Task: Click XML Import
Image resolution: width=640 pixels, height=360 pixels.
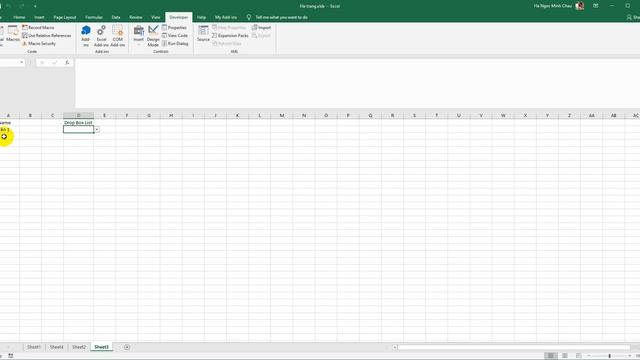Action: click(261, 27)
